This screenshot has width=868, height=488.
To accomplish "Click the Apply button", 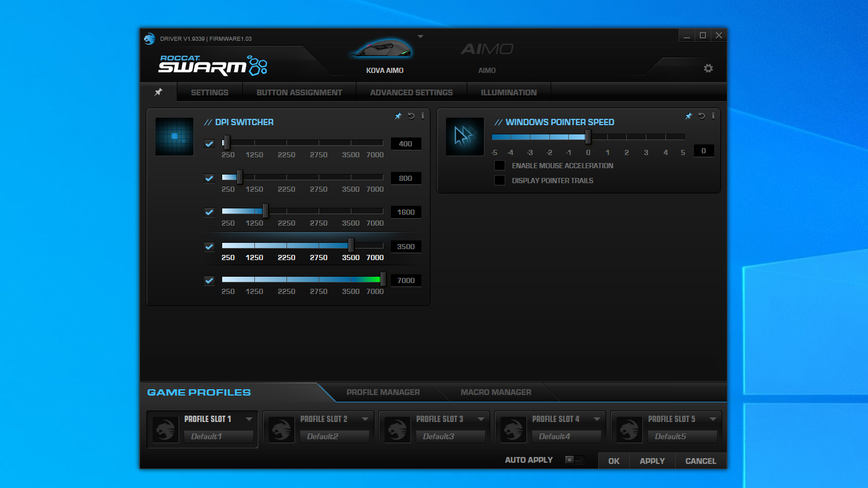I will pos(652,461).
